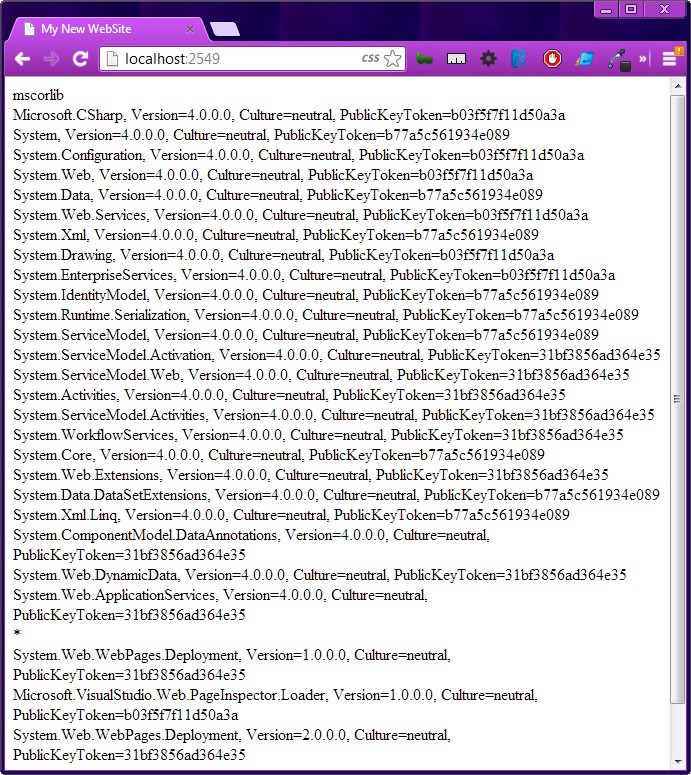Click the red stop-hand AdBlock icon
Screen dimensions: 691x775
point(552,59)
